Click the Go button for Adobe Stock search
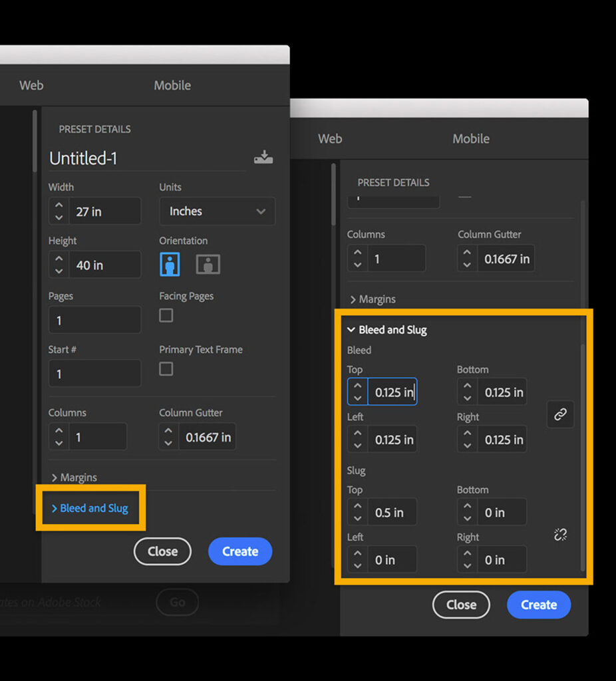The width and height of the screenshot is (616, 681). pyautogui.click(x=177, y=602)
